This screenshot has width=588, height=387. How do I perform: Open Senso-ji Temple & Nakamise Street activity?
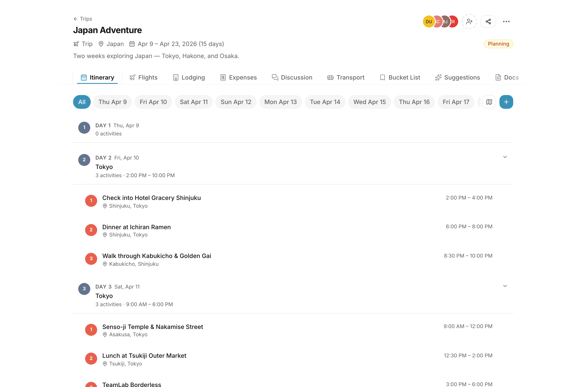152,327
